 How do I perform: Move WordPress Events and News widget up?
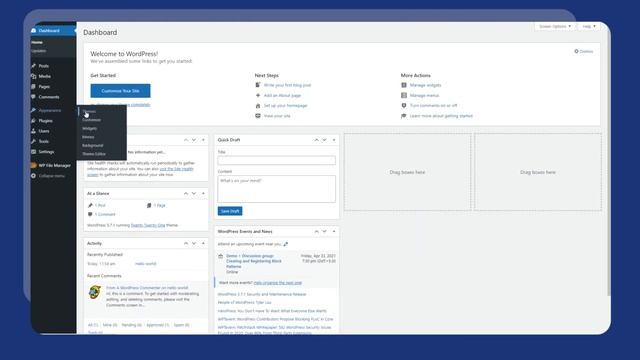tap(316, 231)
